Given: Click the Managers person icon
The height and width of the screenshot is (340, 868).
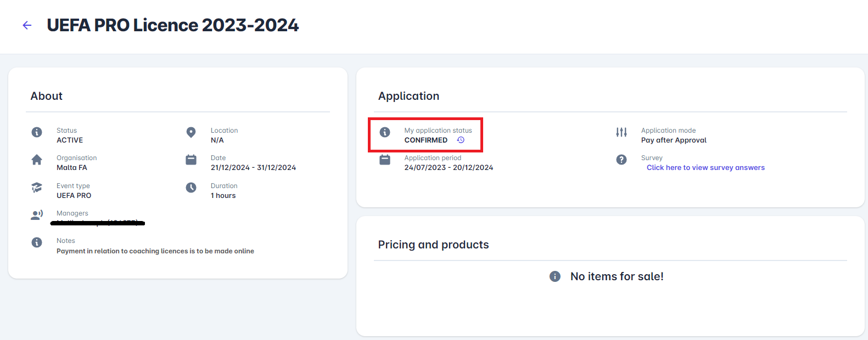Looking at the screenshot, I should [x=37, y=215].
